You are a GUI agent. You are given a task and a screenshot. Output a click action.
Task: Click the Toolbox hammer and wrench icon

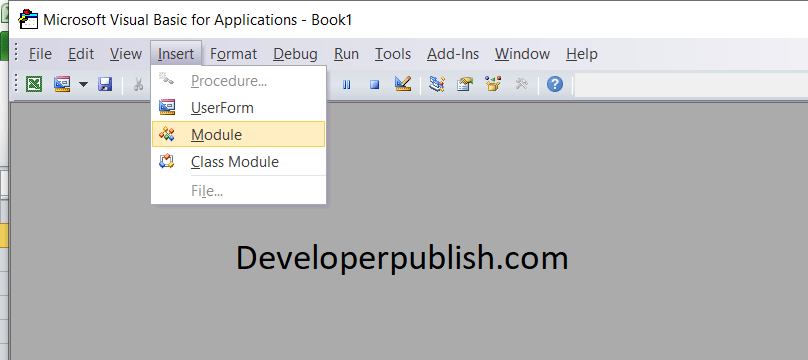(x=521, y=84)
